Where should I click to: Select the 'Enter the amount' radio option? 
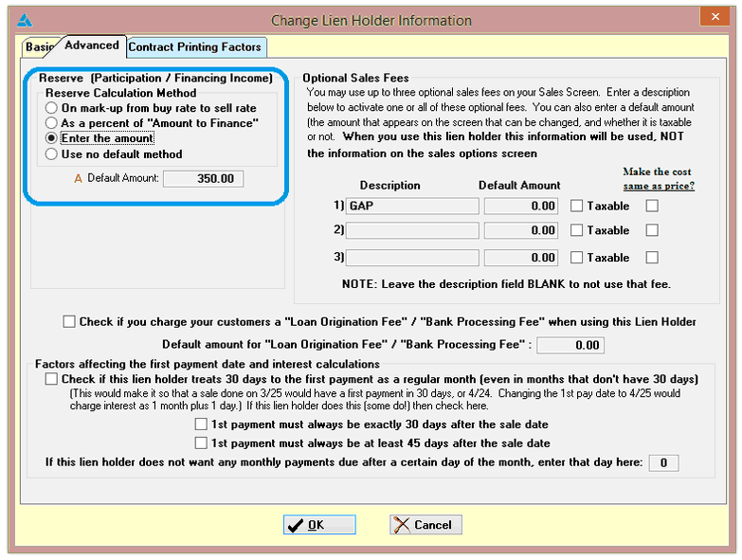click(100, 138)
